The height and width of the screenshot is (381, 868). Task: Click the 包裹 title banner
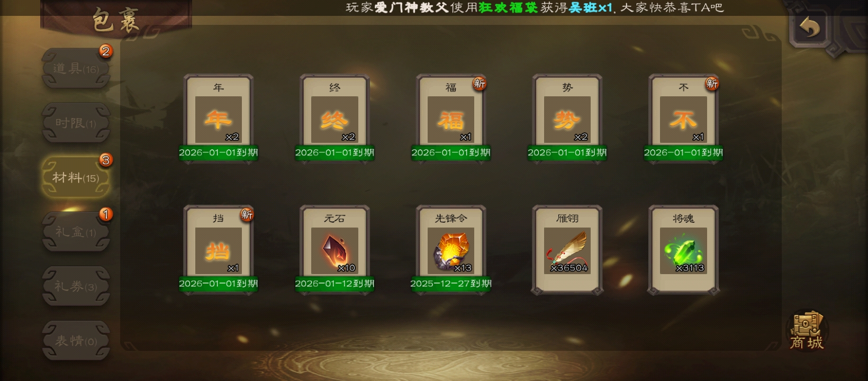(116, 20)
